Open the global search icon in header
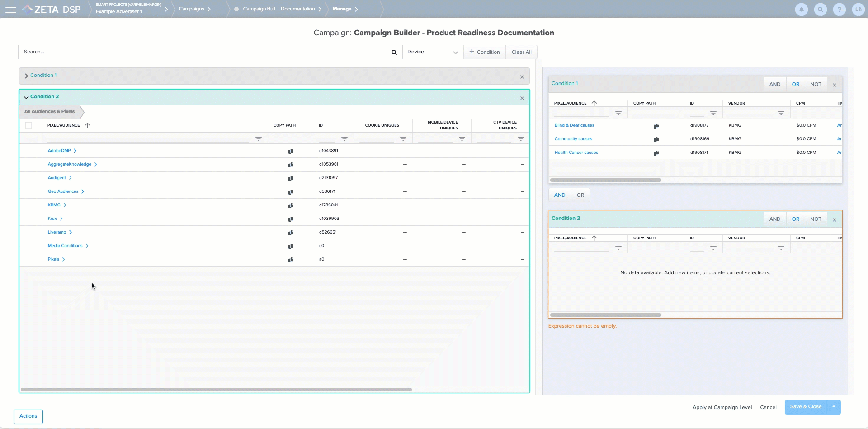The height and width of the screenshot is (429, 868). [x=820, y=10]
